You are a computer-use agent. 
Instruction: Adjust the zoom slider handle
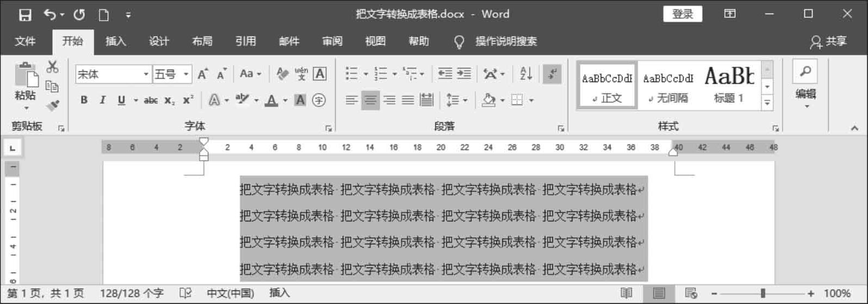coord(763,293)
